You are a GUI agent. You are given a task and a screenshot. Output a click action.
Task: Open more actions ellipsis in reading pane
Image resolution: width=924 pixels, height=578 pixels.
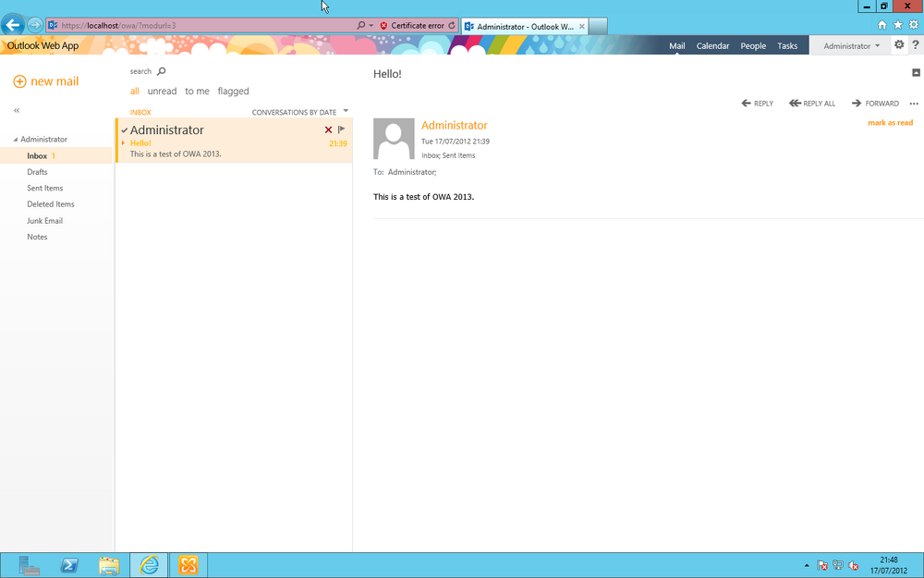[x=914, y=104]
